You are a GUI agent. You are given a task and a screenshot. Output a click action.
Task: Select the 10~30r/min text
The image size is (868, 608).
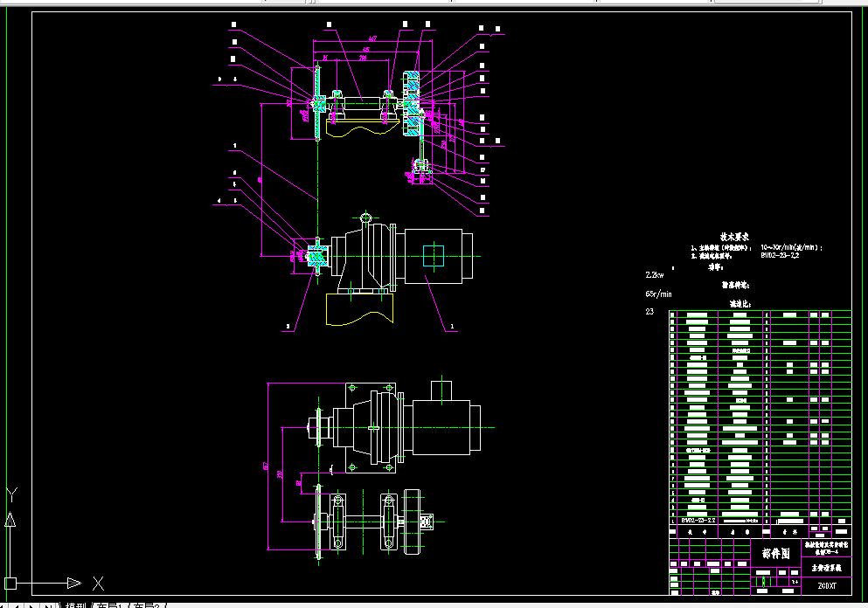click(792, 247)
